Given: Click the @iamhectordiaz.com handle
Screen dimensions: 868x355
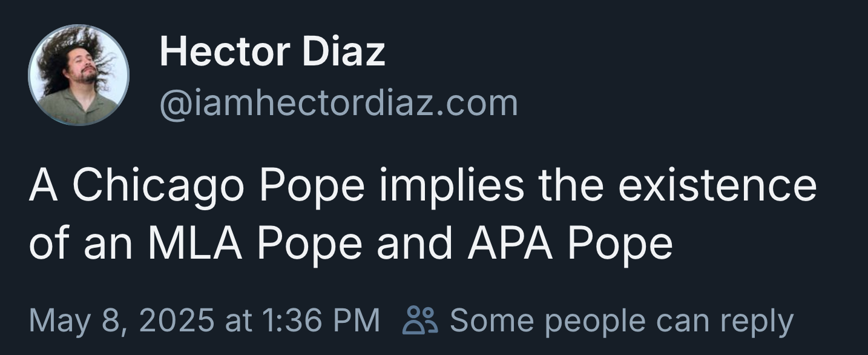Looking at the screenshot, I should coord(338,103).
